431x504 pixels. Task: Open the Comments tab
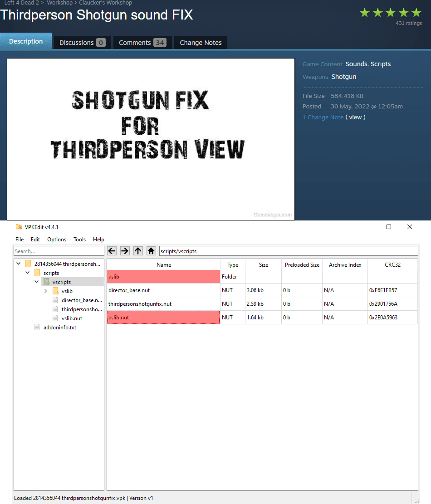coord(142,43)
